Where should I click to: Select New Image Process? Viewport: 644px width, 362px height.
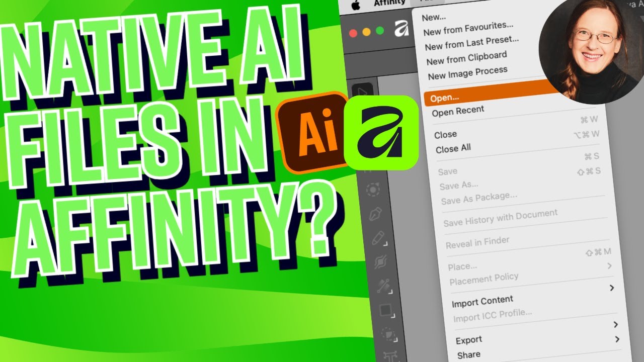467,73
